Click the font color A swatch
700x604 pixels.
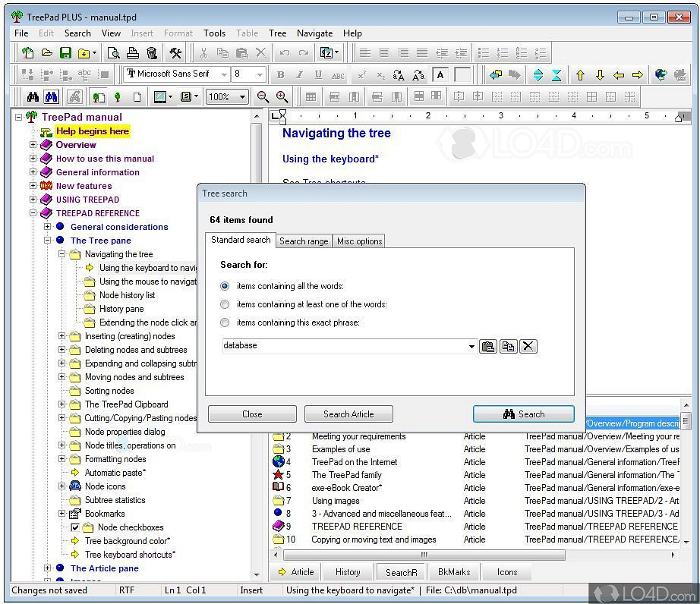(x=440, y=75)
